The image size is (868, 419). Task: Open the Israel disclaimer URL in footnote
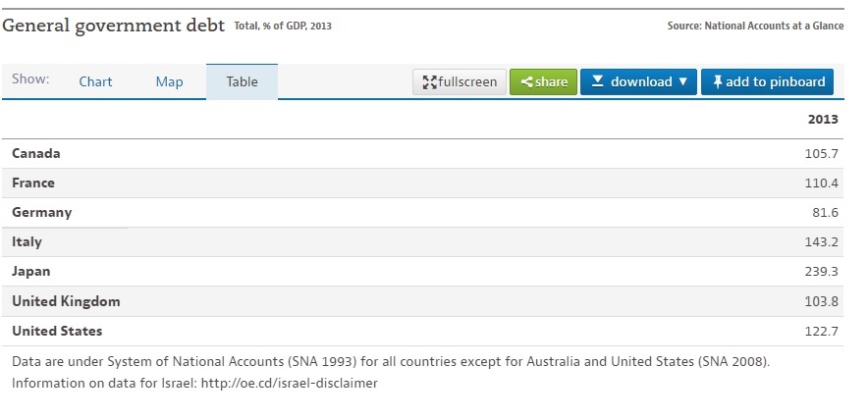289,383
